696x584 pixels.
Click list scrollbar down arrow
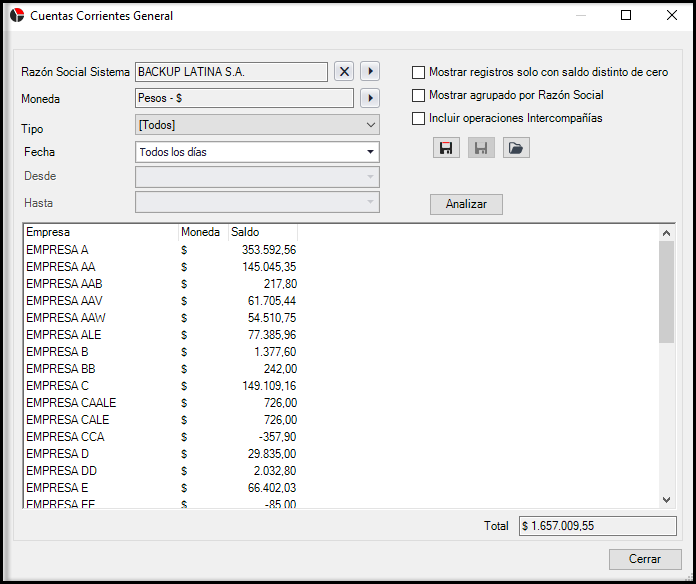click(x=666, y=500)
